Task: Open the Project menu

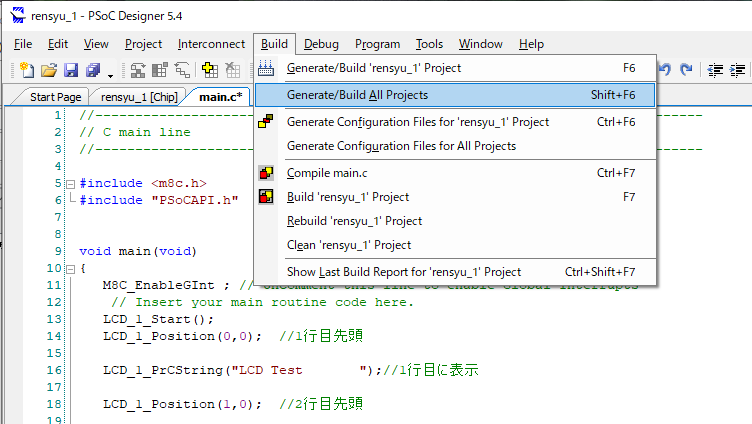Action: (x=143, y=44)
